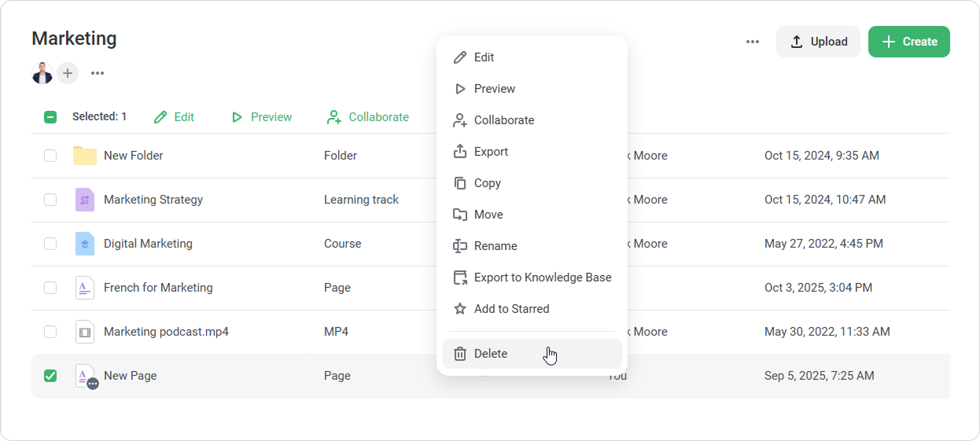Click the star icon to add to Starred
The width and height of the screenshot is (980, 441).
(x=460, y=309)
